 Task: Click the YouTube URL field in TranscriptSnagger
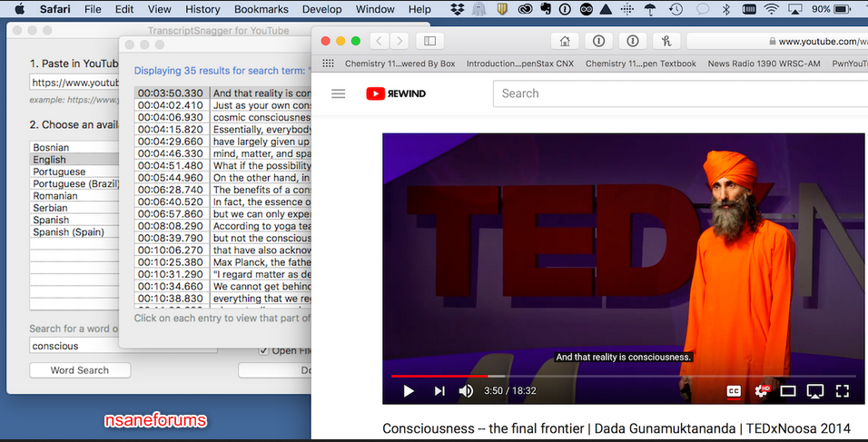[74, 83]
